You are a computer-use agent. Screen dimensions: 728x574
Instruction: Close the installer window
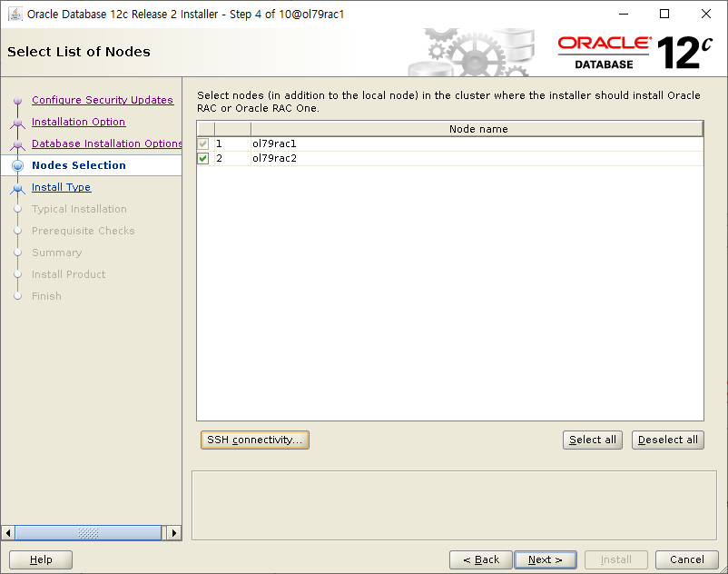pyautogui.click(x=705, y=14)
